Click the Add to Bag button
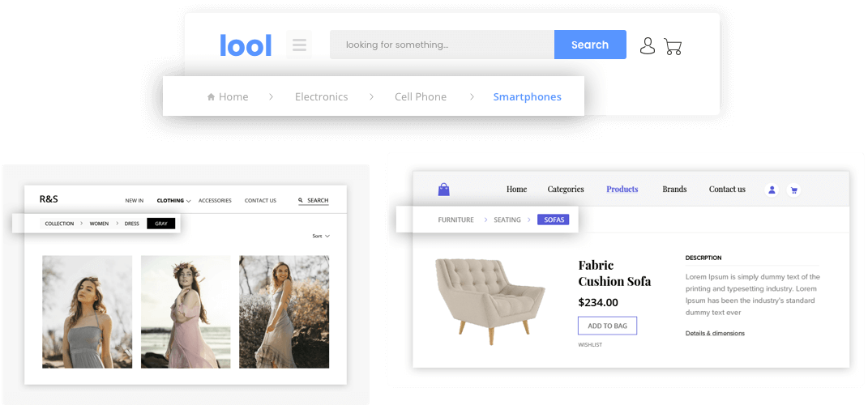The height and width of the screenshot is (405, 868). (x=607, y=326)
